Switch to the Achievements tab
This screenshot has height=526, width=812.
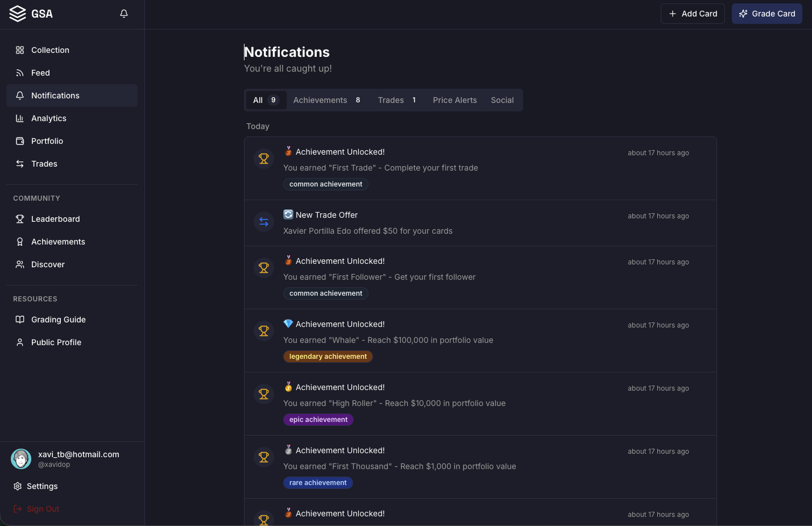point(326,100)
